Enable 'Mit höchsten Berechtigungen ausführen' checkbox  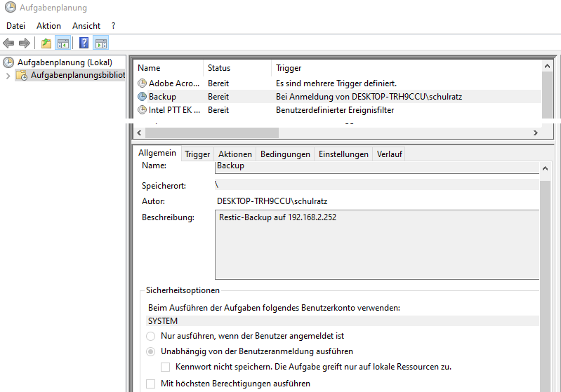coord(150,384)
